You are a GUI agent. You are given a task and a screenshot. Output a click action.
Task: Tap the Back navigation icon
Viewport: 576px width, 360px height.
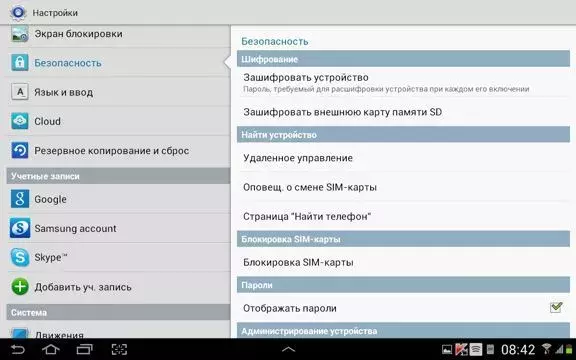pyautogui.click(x=17, y=349)
